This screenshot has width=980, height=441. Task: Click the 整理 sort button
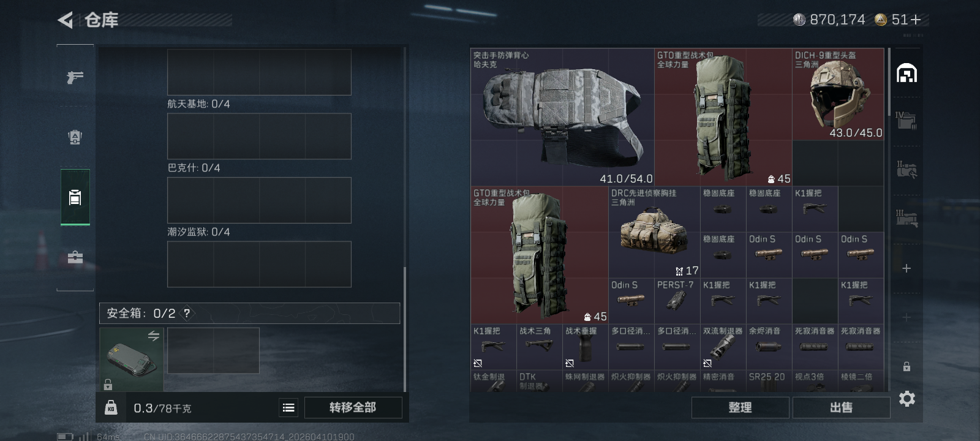point(740,407)
